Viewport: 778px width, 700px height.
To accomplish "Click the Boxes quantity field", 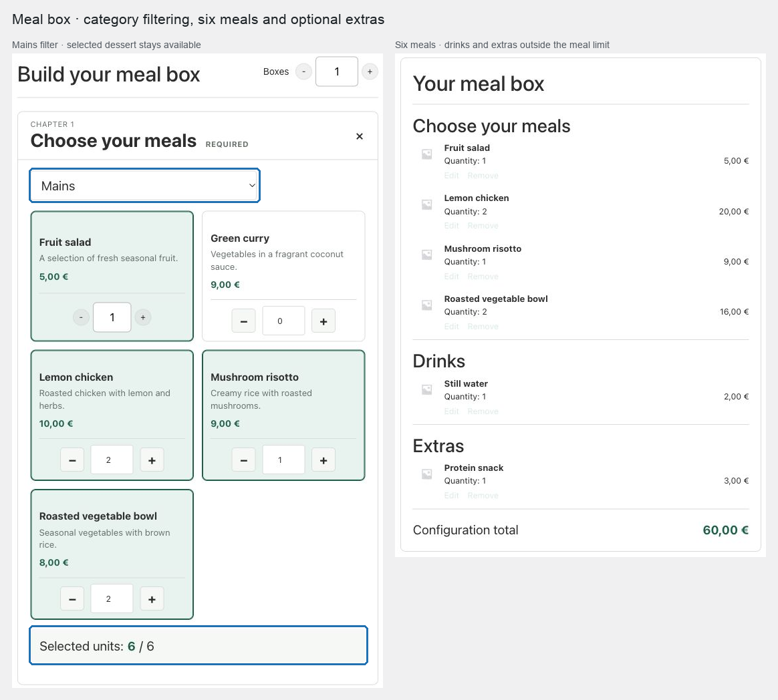I will [x=337, y=71].
